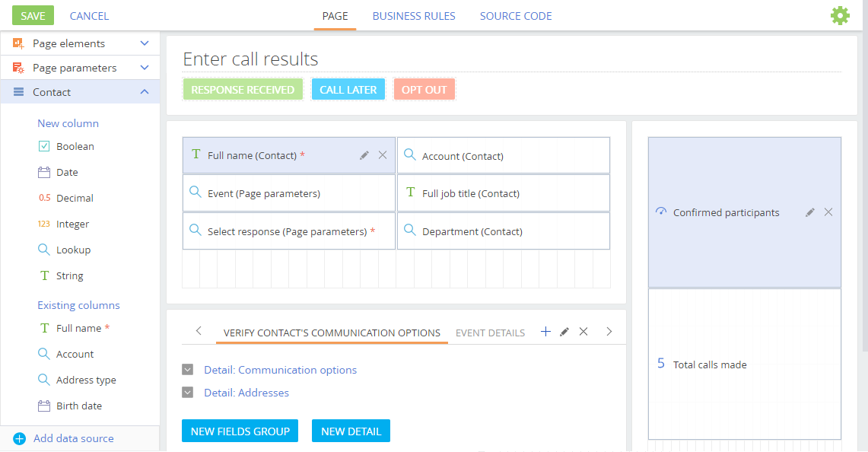Open the EVENT DETAILS tab
The height and width of the screenshot is (452, 868).
point(490,333)
